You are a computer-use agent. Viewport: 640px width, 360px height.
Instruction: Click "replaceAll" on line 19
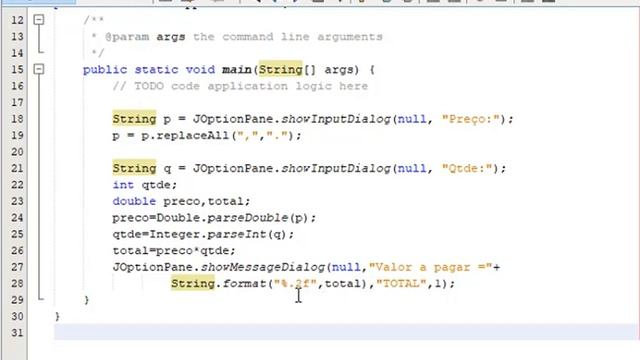click(x=193, y=136)
